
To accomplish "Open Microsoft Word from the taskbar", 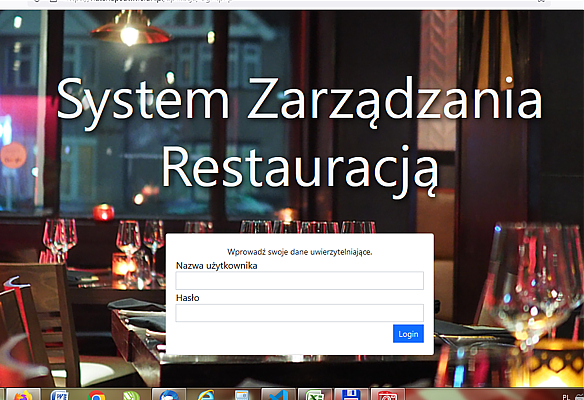I will point(59,395).
